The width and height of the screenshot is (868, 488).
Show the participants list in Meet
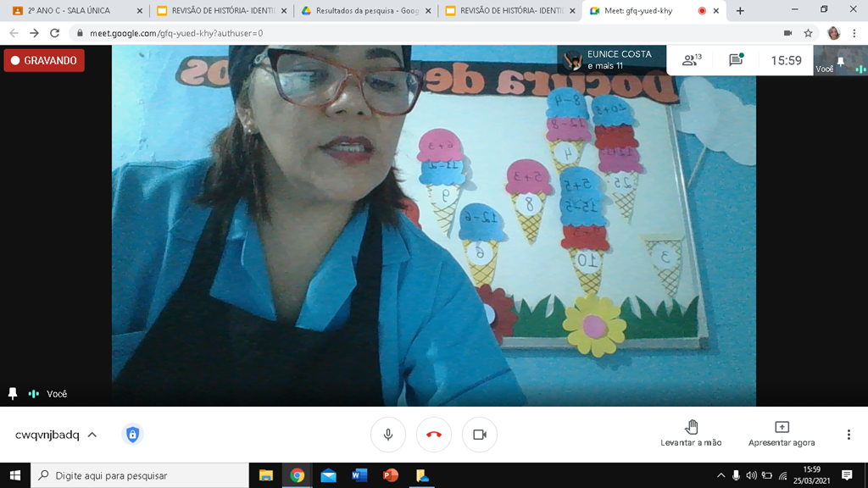point(692,60)
